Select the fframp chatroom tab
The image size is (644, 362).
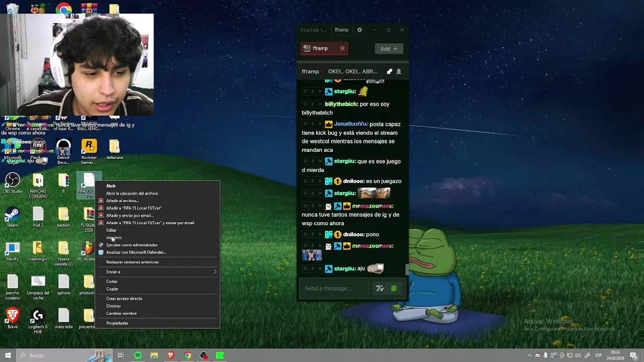tap(324, 48)
